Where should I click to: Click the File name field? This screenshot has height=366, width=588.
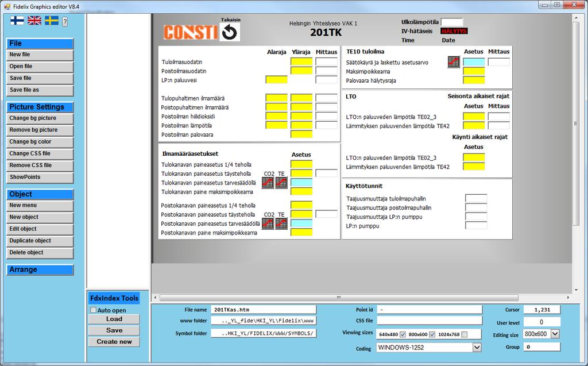point(264,310)
